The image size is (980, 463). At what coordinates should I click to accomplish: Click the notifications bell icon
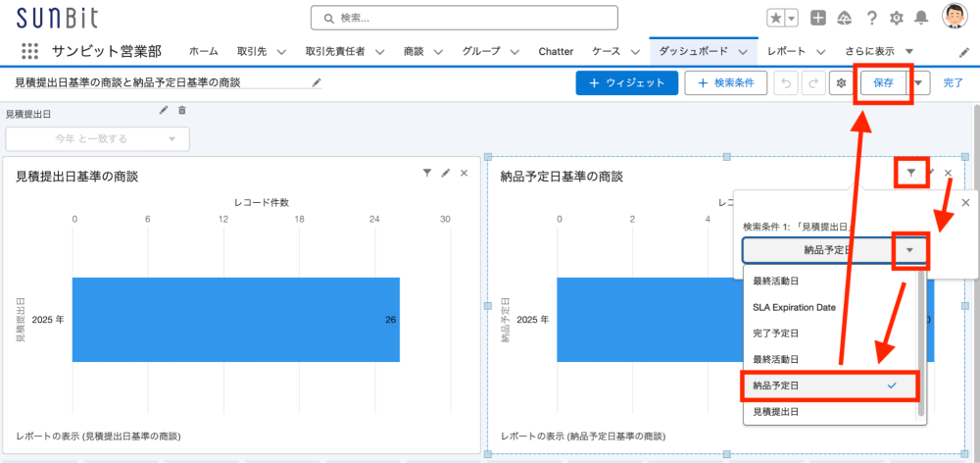[921, 18]
